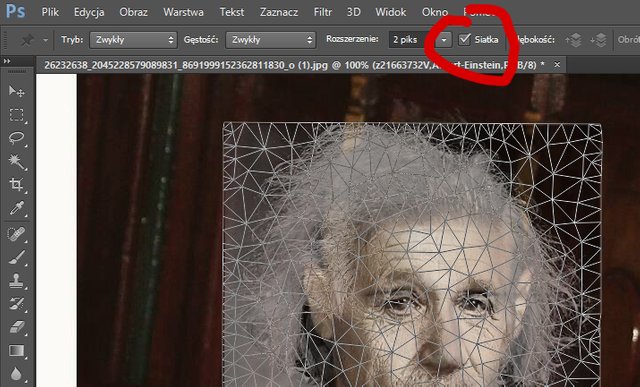Open the Rozszerzenie value dropdown arrow
640x387 pixels.
(x=444, y=40)
